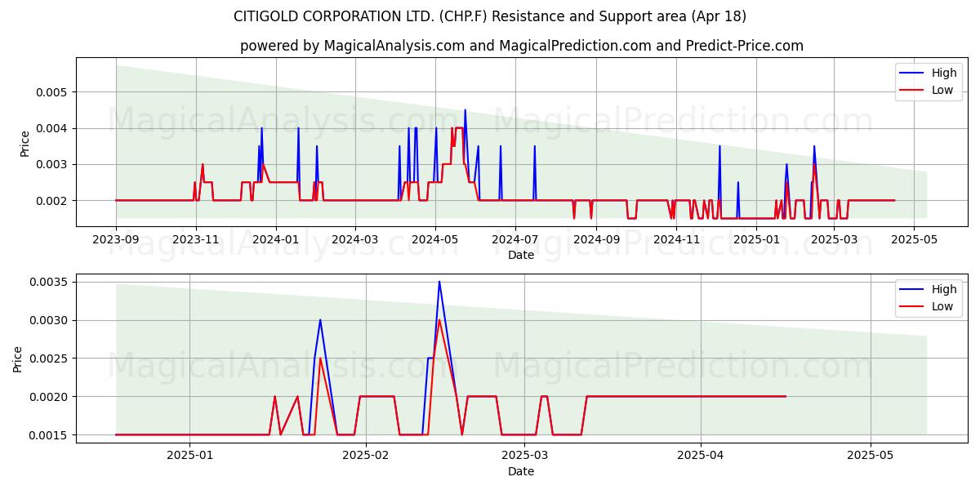Click the "2024-07" tick label on the top chart

tap(514, 239)
